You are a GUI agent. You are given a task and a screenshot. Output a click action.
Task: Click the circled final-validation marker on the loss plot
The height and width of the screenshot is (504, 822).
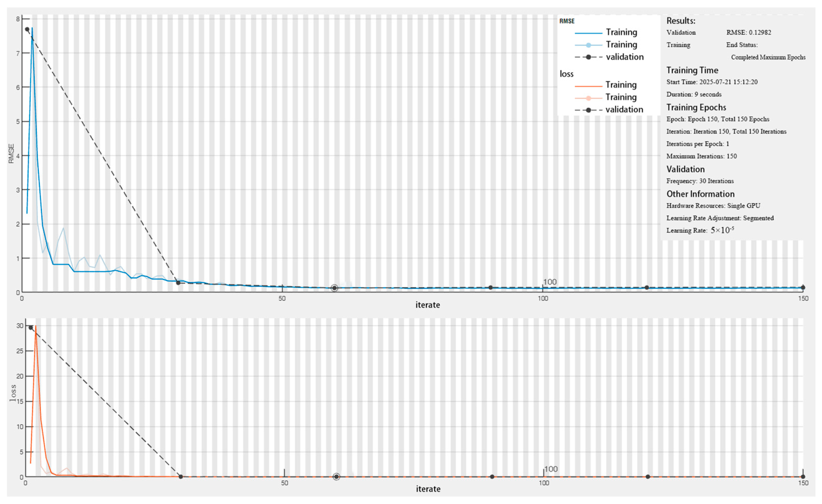336,477
